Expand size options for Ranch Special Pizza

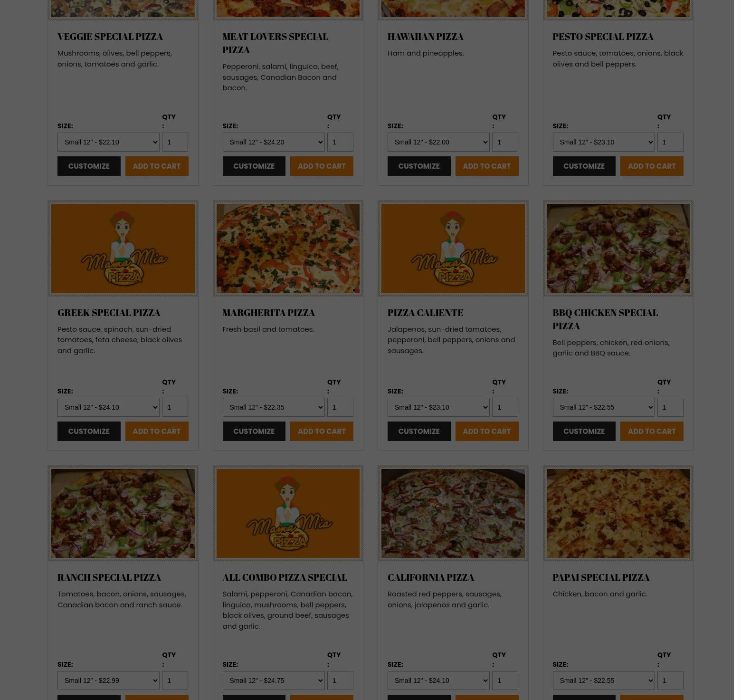pyautogui.click(x=108, y=681)
